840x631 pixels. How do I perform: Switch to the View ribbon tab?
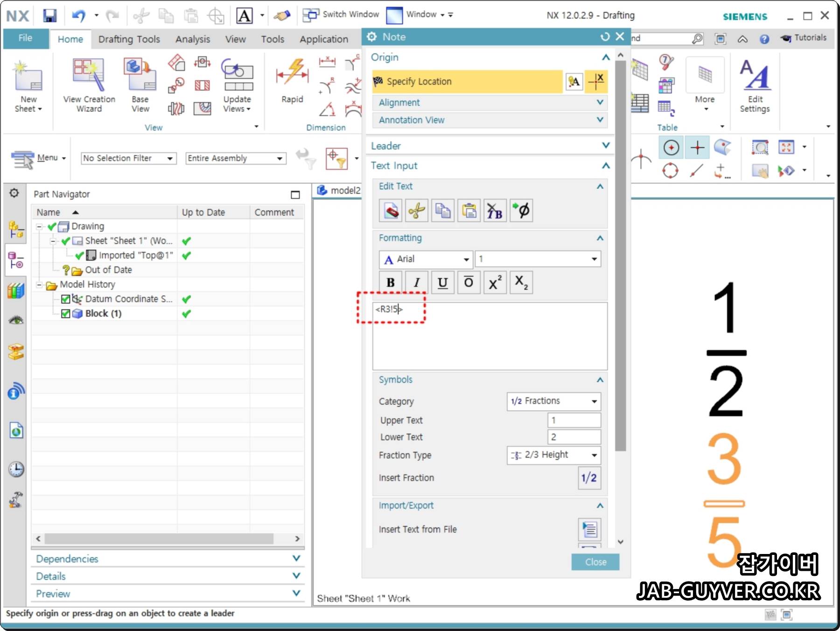236,39
